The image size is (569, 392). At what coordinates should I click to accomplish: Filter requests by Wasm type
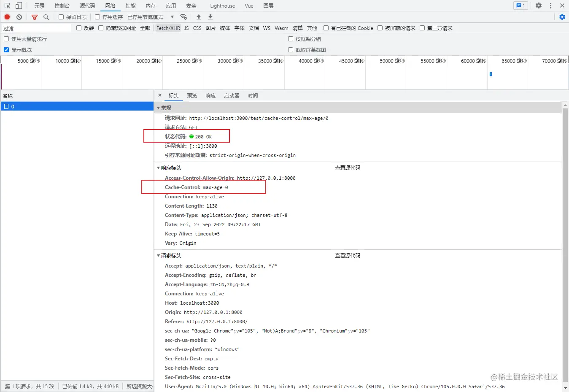(x=282, y=28)
